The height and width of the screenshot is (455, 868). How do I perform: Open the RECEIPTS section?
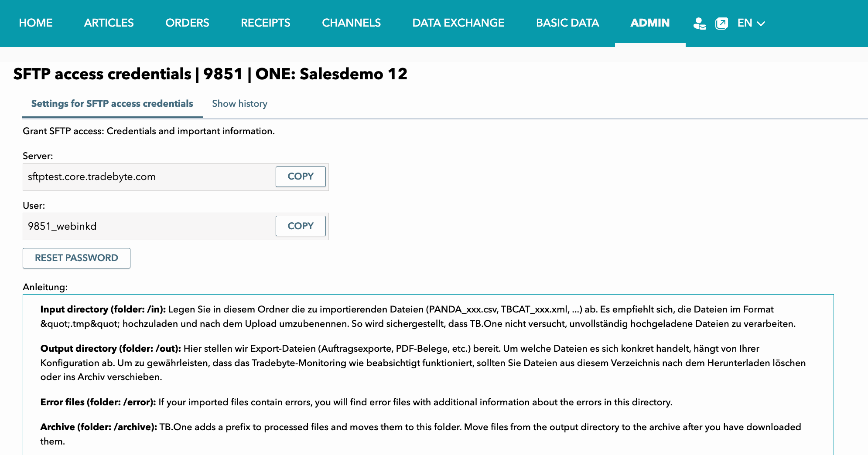coord(265,23)
